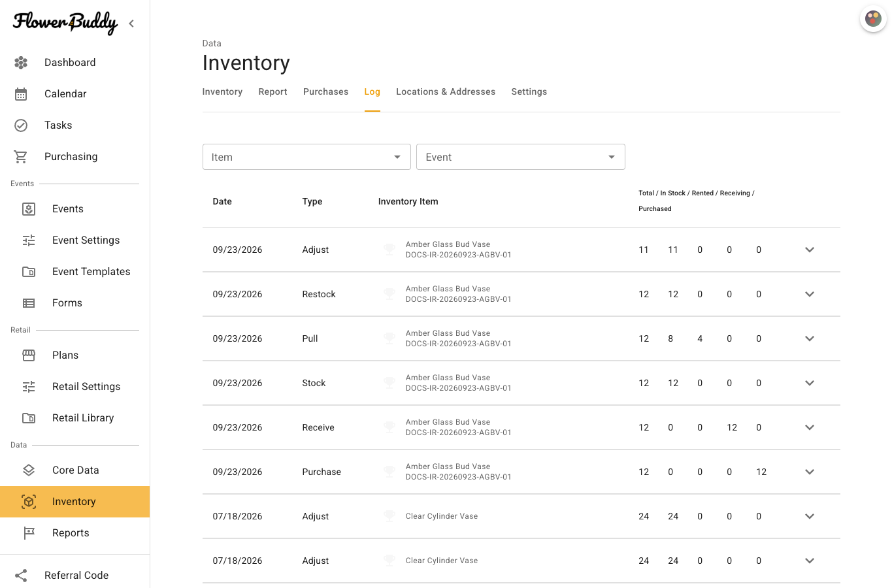Switch to the first Inventory tab
This screenshot has height=588, width=892.
(x=222, y=92)
